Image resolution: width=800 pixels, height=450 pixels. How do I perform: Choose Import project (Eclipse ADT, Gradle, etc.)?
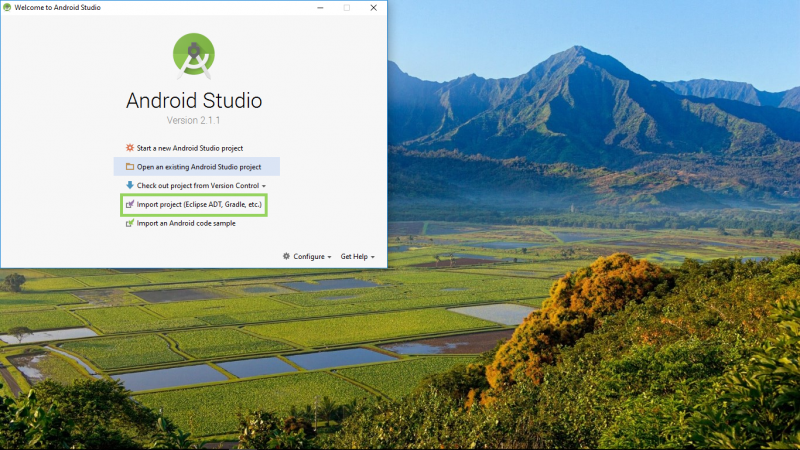[199, 205]
